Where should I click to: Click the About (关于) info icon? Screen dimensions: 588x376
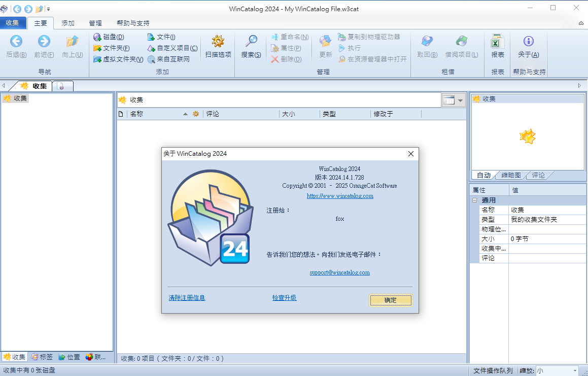click(x=528, y=41)
